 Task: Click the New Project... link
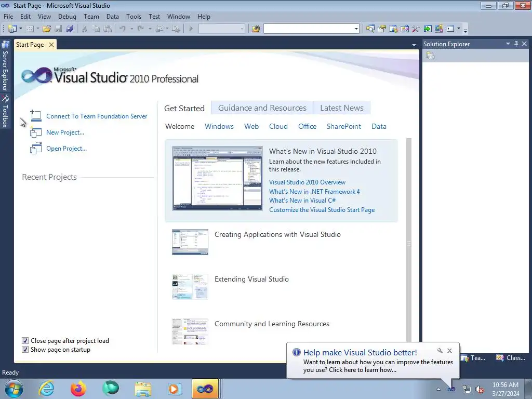point(65,132)
